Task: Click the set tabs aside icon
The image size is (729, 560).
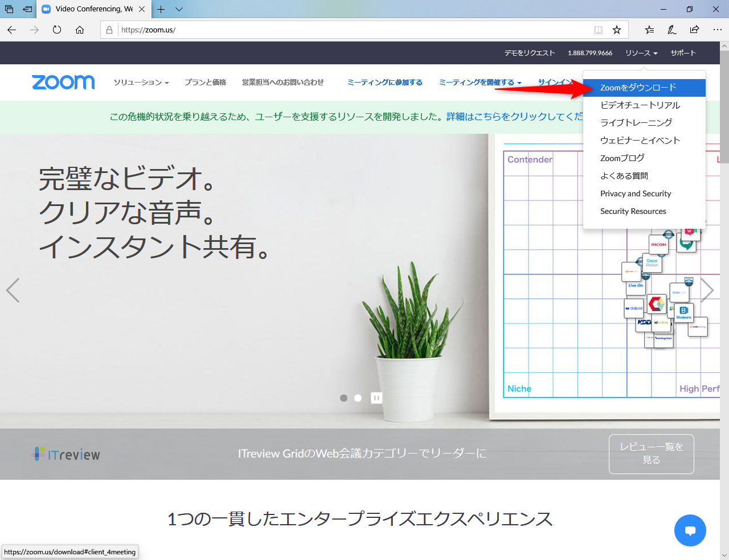Action: (27, 9)
